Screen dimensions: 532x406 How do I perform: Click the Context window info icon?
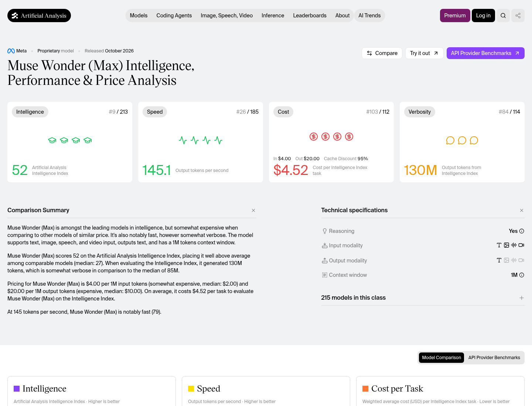(x=522, y=275)
